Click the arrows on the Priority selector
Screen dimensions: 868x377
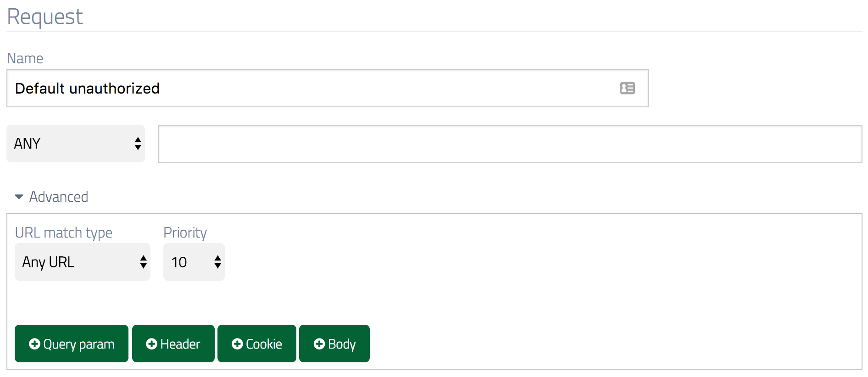(218, 262)
